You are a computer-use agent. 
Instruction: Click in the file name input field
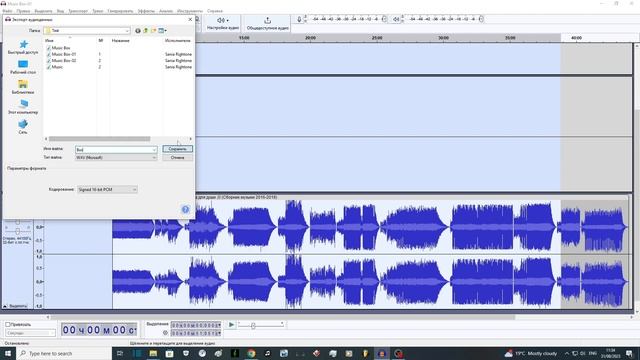(x=113, y=150)
